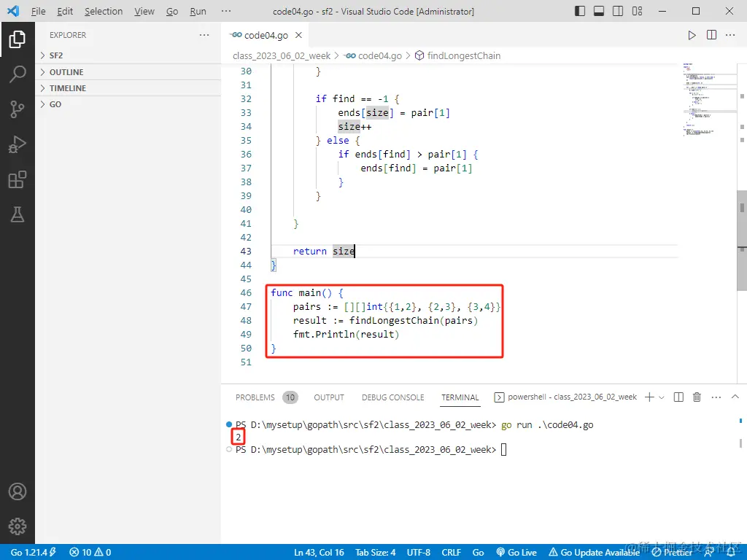This screenshot has height=560, width=747.
Task: Open the Accounts menu icon
Action: point(18,491)
